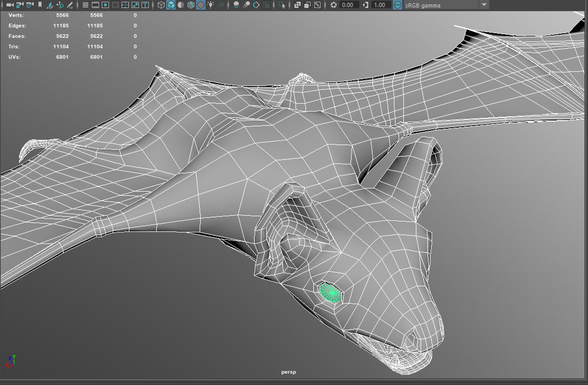Image resolution: width=588 pixels, height=385 pixels.
Task: Toggle Wireframe on Shaded
Action: coord(191,5)
